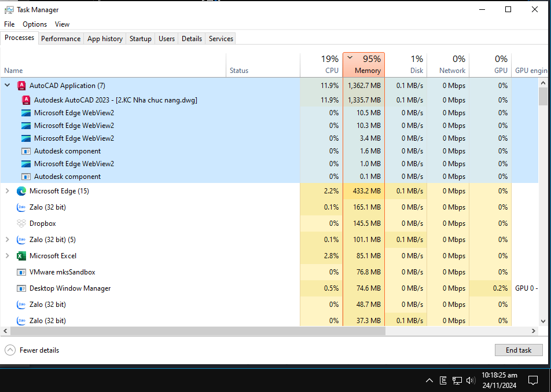Click the Fewer details arrow icon
This screenshot has width=551, height=392.
[x=10, y=350]
